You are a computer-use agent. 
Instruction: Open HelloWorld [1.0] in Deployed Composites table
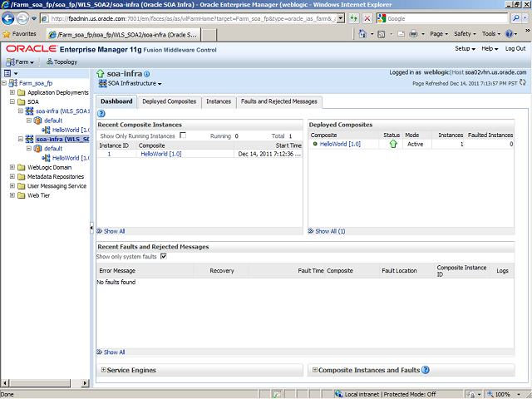click(x=340, y=144)
